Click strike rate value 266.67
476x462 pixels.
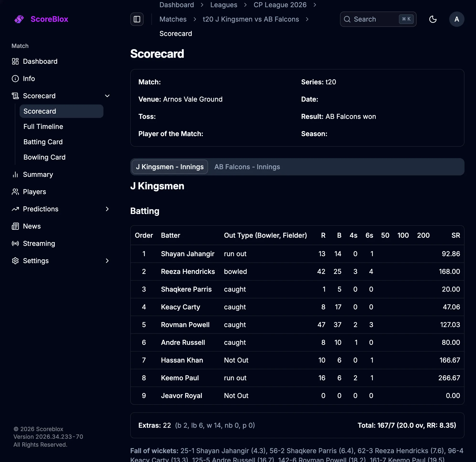pyautogui.click(x=449, y=378)
